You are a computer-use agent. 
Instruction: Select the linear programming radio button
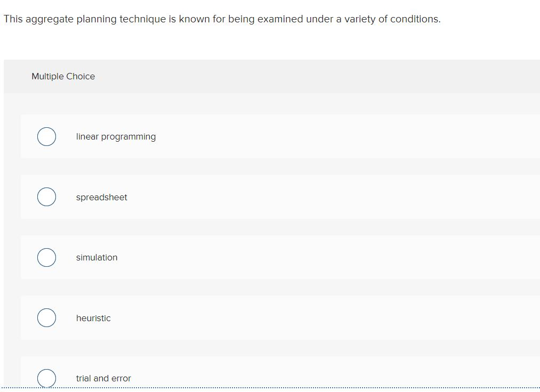pyautogui.click(x=46, y=136)
